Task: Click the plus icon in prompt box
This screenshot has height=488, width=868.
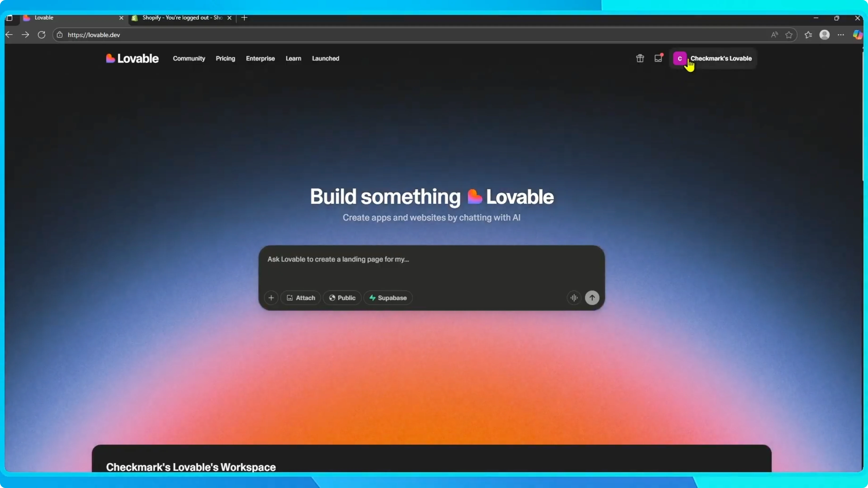Action: pos(271,298)
